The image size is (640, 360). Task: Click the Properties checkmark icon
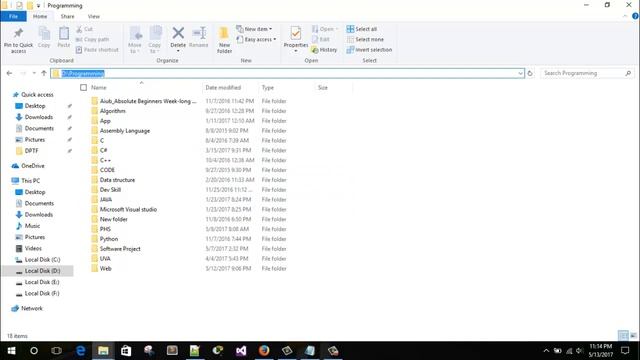point(296,33)
